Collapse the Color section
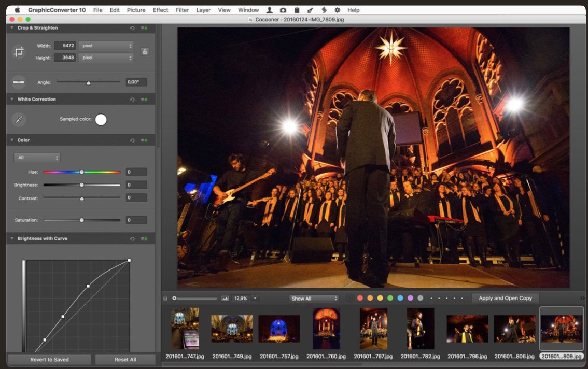This screenshot has width=588, height=369. pos(12,140)
